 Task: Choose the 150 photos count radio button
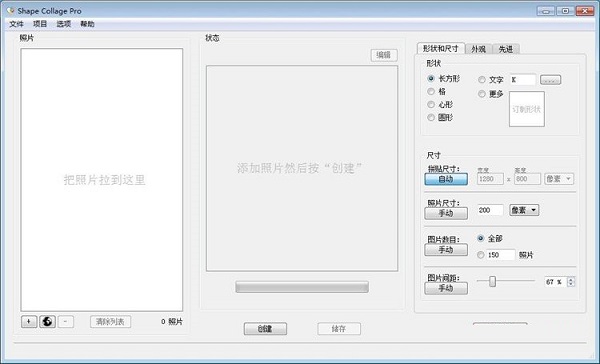tap(481, 255)
